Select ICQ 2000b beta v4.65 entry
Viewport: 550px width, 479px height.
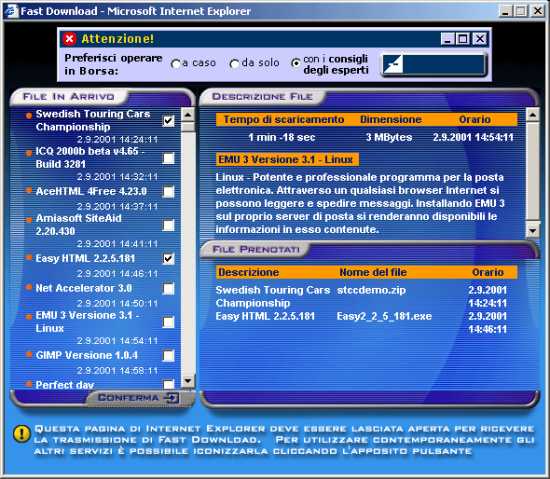click(90, 158)
